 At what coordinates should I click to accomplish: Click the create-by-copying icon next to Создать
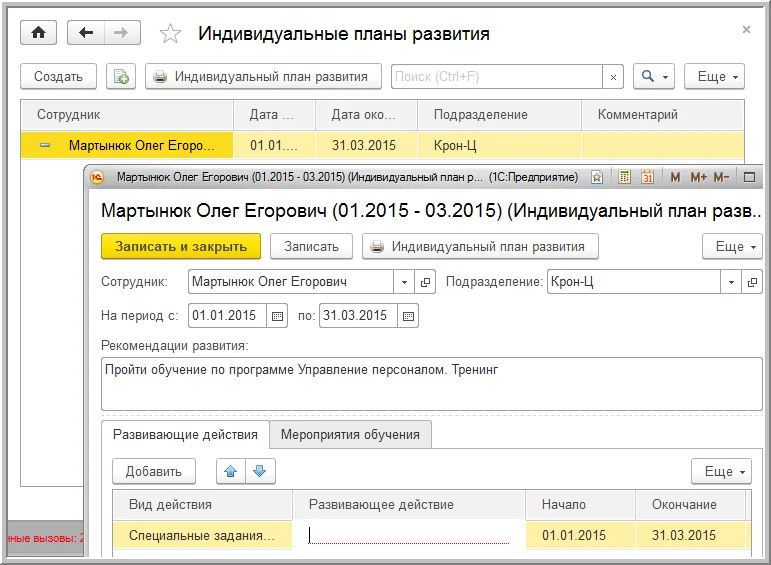(121, 77)
